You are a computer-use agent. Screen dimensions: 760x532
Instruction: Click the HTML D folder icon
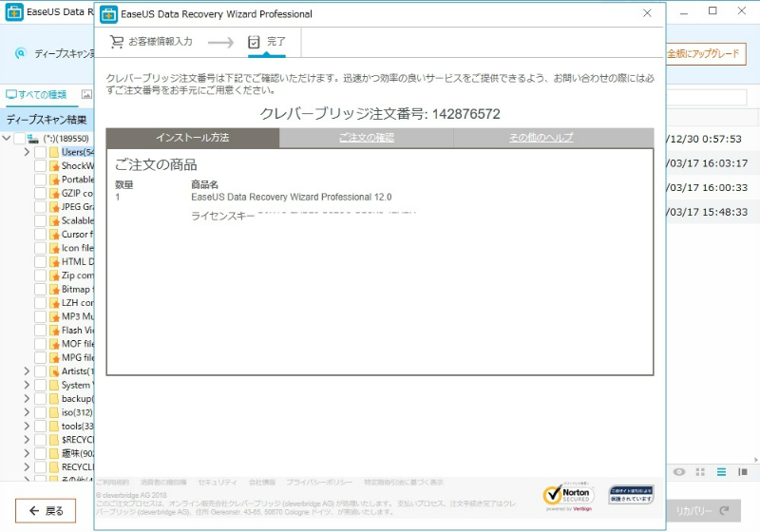[54, 261]
